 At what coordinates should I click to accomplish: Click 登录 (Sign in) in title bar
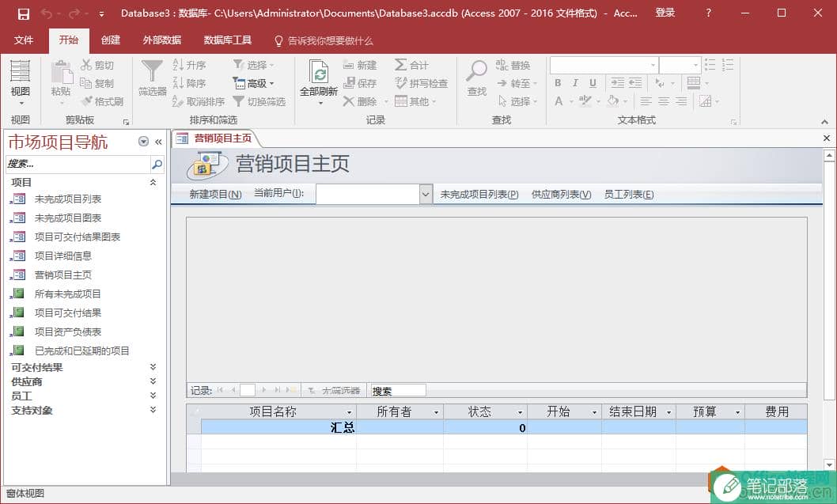pos(665,13)
